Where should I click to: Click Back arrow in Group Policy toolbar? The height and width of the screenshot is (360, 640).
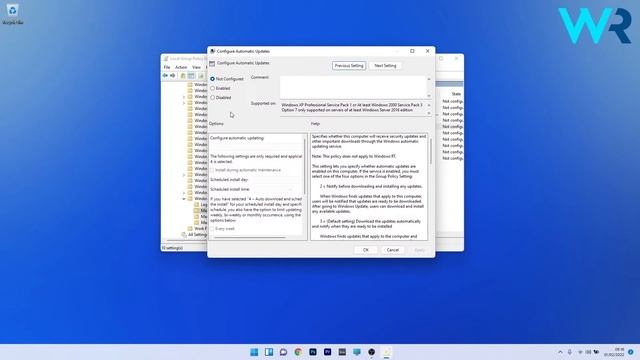click(165, 76)
